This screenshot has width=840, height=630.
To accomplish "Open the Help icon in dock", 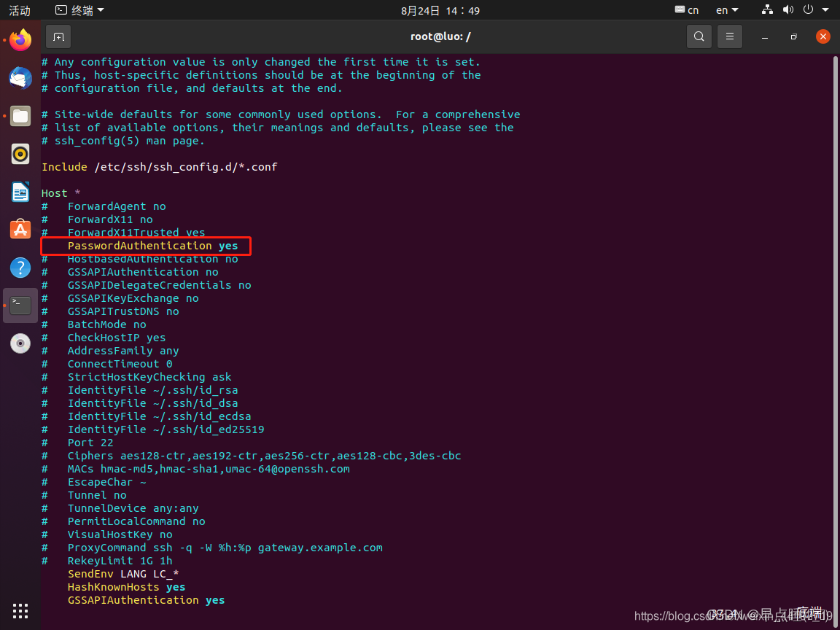I will 20,268.
